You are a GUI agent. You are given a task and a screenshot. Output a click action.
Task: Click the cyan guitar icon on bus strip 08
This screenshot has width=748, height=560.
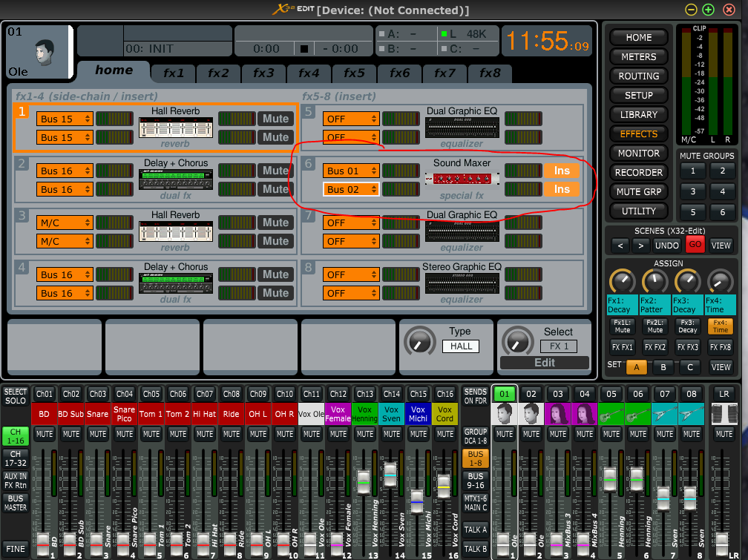click(692, 414)
